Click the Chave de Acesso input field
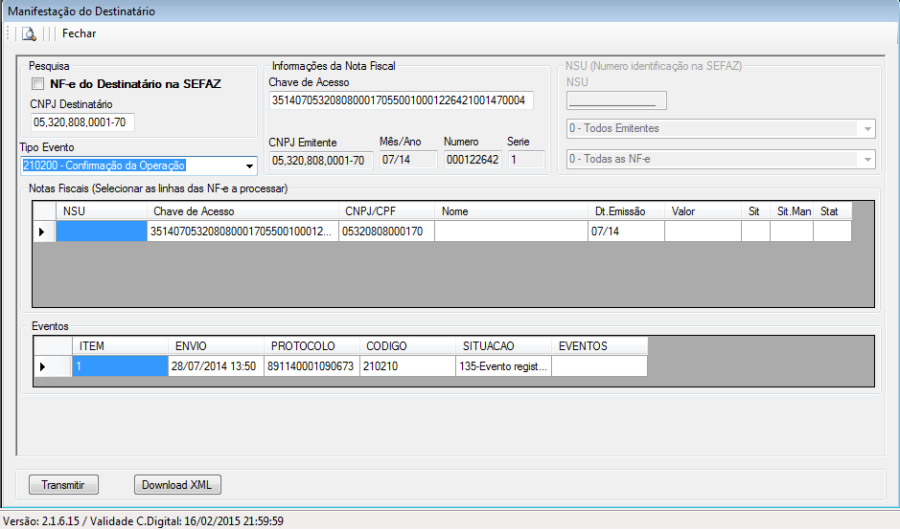900x530 pixels. (x=401, y=100)
